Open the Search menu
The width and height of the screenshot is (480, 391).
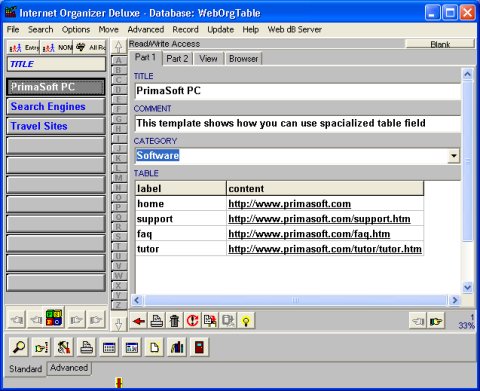pos(41,29)
